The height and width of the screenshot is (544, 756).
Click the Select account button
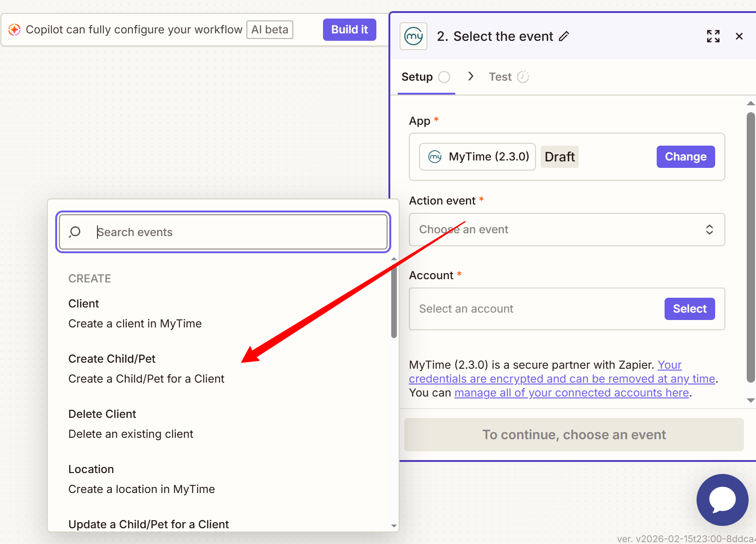tap(690, 309)
